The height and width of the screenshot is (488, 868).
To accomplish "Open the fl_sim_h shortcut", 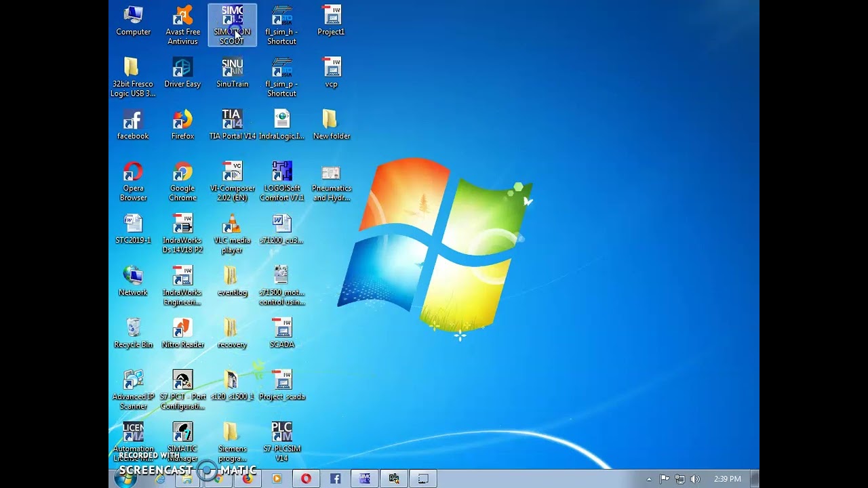I will [x=281, y=25].
